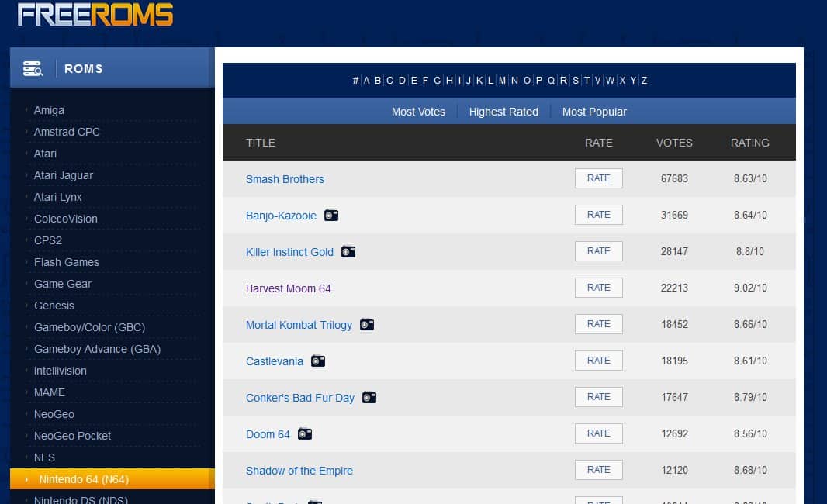
Task: Open the Castlevania ROM link
Action: click(x=275, y=361)
